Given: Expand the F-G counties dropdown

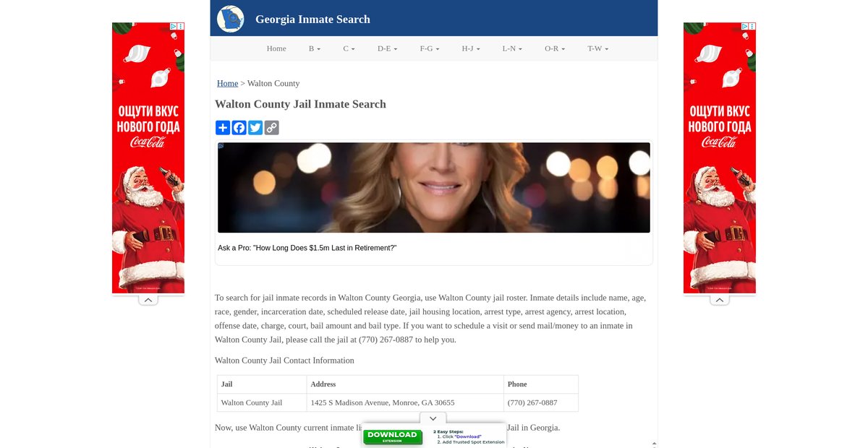Looking at the screenshot, I should 430,48.
